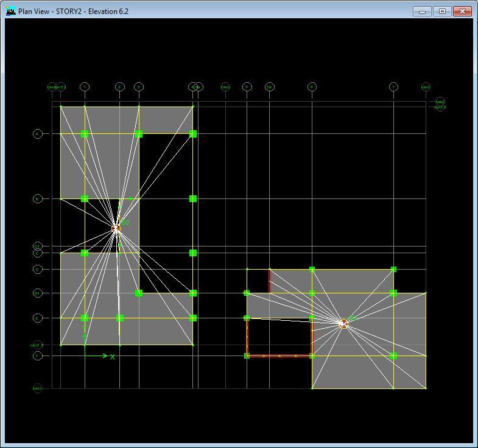Select the grid bubble labeled 1
The height and width of the screenshot is (448, 478).
(x=85, y=87)
